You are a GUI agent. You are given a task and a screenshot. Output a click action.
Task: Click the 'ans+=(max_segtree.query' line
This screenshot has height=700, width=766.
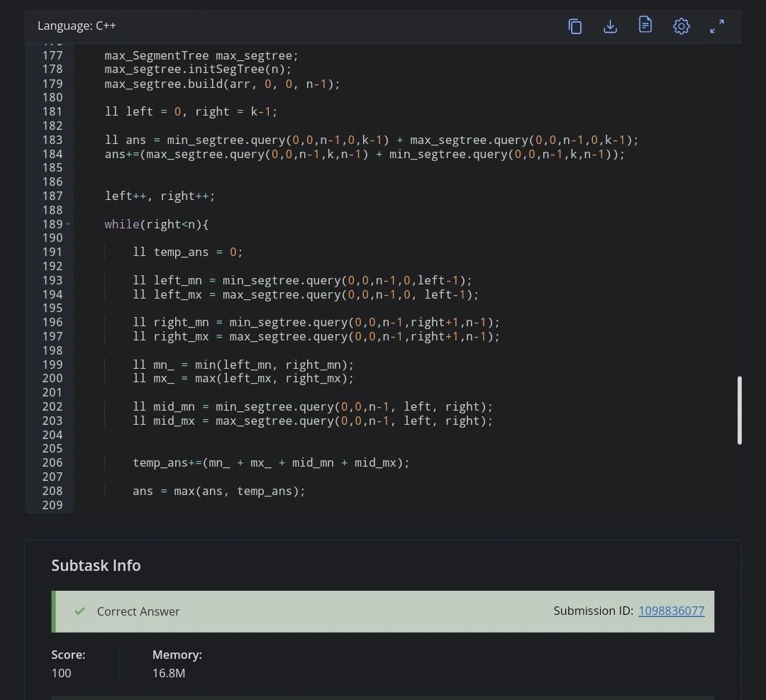tap(365, 154)
